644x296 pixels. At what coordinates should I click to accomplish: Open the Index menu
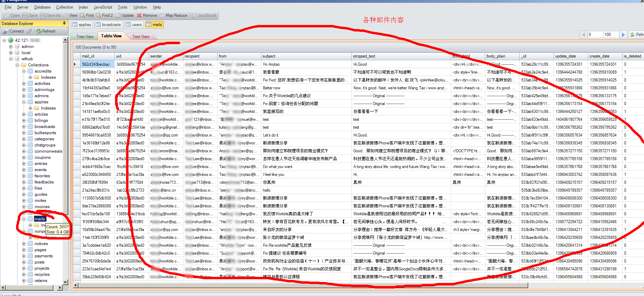pyautogui.click(x=83, y=7)
